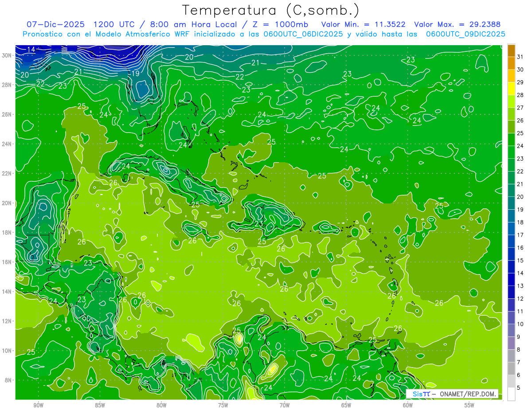Click the color bar label "27"
This screenshot has width=532, height=411.
coord(520,107)
